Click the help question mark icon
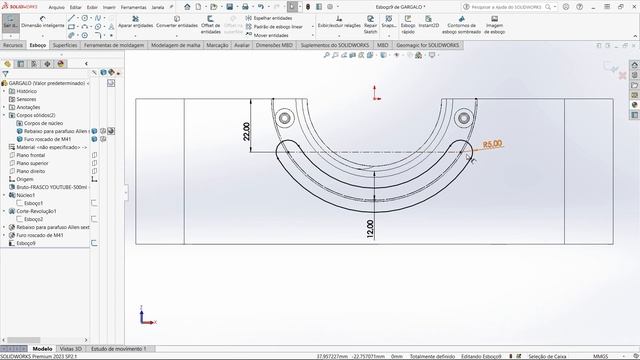This screenshot has width=640, height=360. [x=579, y=7]
